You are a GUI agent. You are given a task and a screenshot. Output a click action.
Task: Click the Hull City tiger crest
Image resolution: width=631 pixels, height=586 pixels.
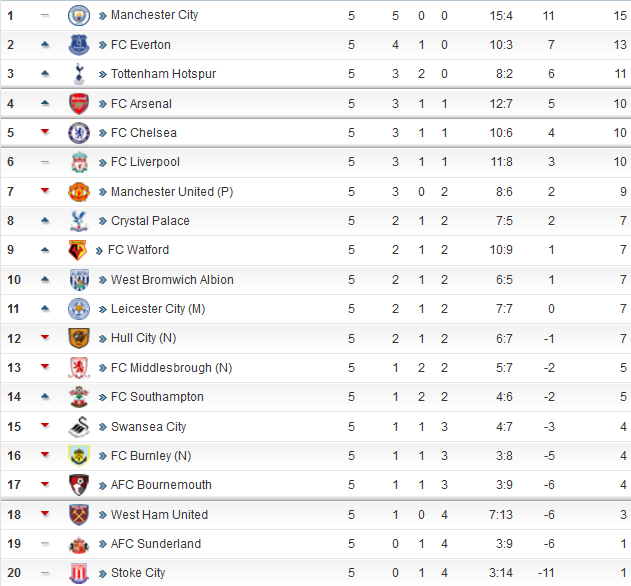pyautogui.click(x=79, y=338)
